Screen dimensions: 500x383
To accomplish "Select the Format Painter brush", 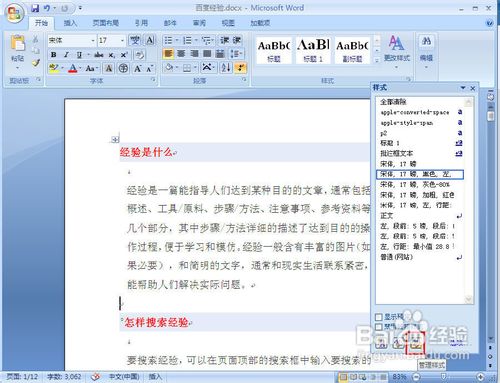I will coord(36,62).
